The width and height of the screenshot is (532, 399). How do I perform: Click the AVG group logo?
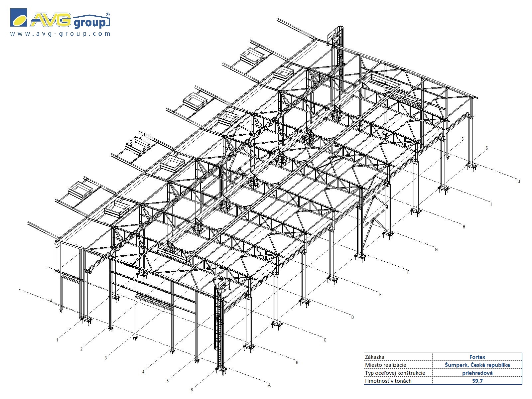pyautogui.click(x=60, y=19)
